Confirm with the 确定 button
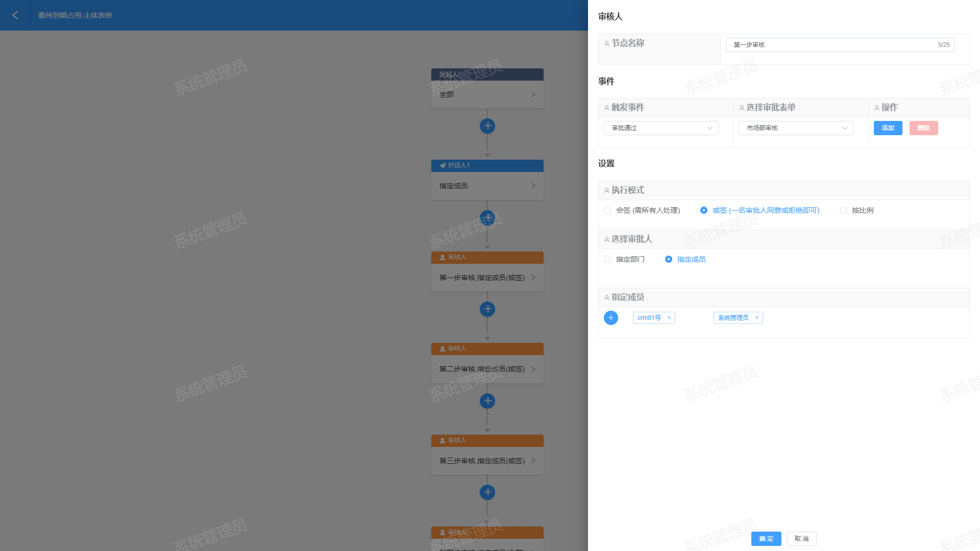The height and width of the screenshot is (551, 980). (x=766, y=539)
